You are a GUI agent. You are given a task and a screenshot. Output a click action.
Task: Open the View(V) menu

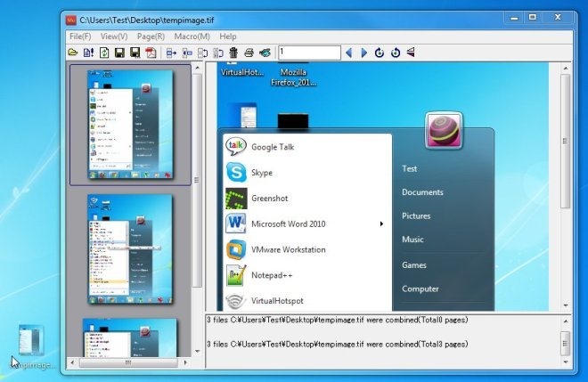click(x=114, y=37)
